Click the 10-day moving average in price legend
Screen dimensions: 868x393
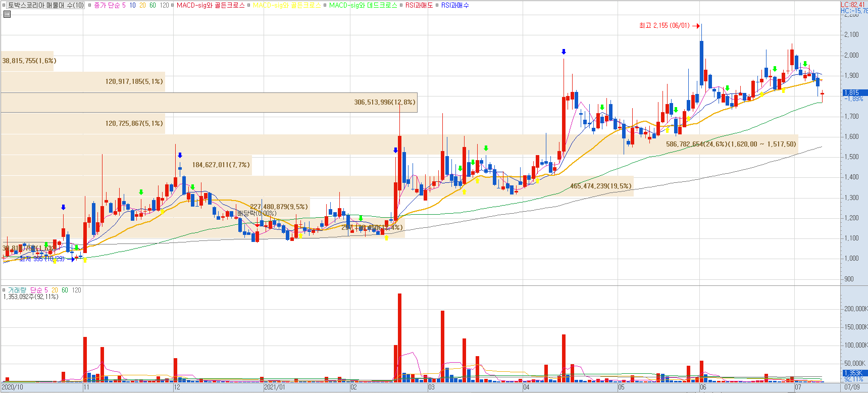[133, 5]
